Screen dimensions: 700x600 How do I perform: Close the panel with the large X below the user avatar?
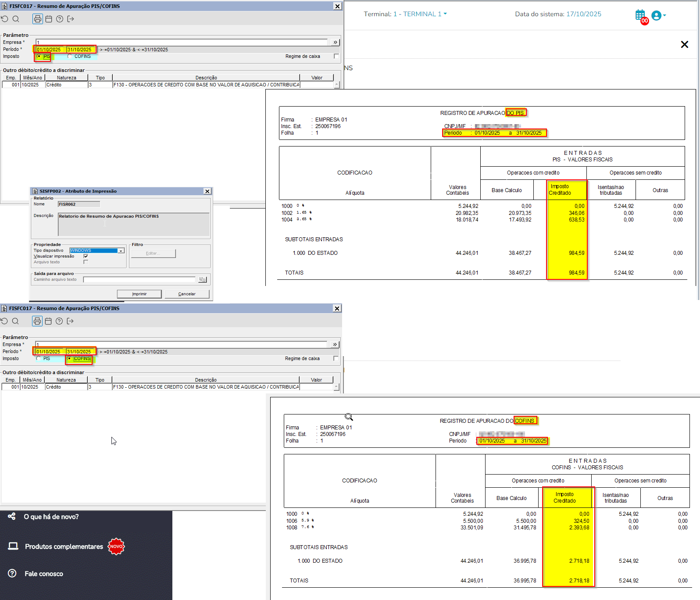685,44
